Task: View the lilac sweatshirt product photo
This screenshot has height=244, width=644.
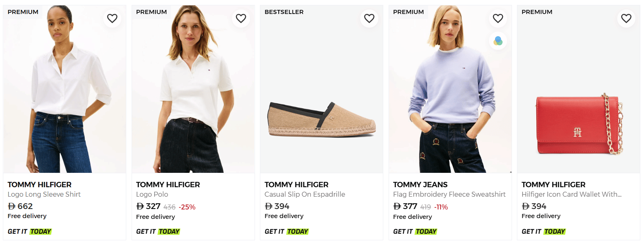Action: (x=450, y=95)
